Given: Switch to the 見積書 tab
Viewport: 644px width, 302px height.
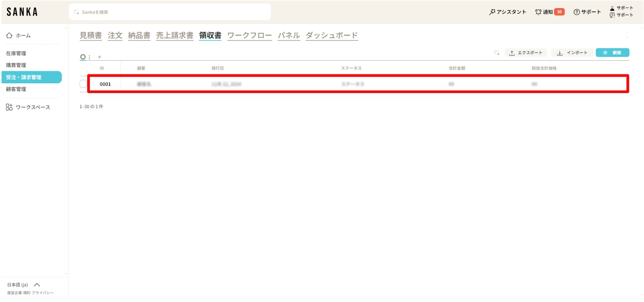Looking at the screenshot, I should coord(91,36).
